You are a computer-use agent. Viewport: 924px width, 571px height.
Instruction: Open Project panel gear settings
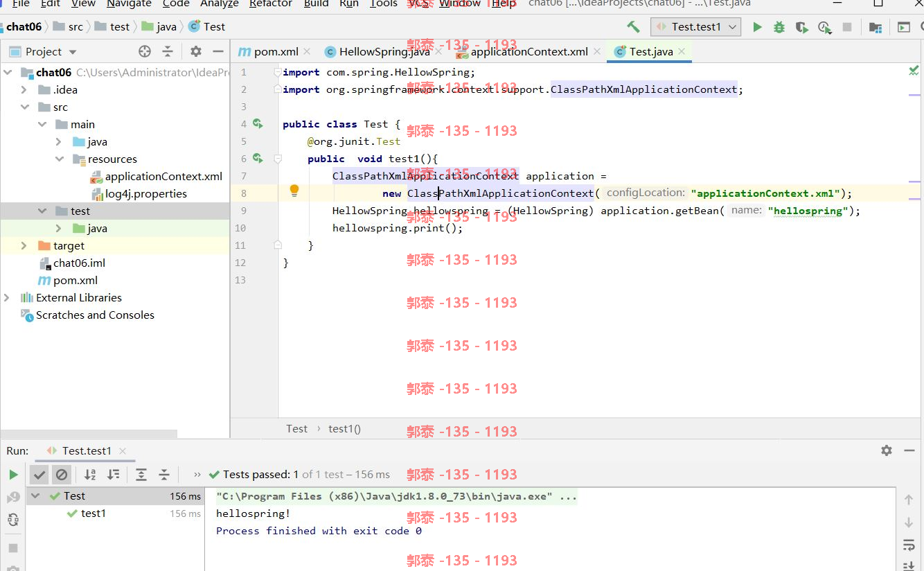(196, 51)
